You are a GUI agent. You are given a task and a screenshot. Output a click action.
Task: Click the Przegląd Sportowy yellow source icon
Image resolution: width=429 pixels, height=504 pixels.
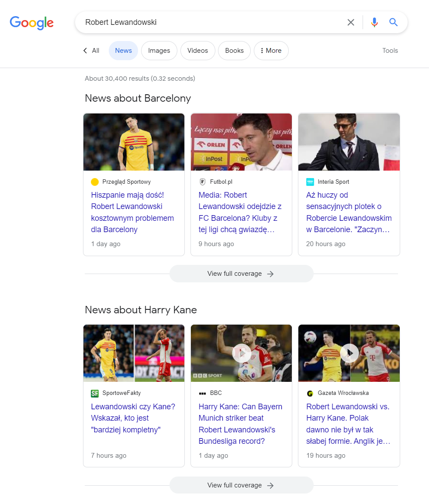pos(95,182)
